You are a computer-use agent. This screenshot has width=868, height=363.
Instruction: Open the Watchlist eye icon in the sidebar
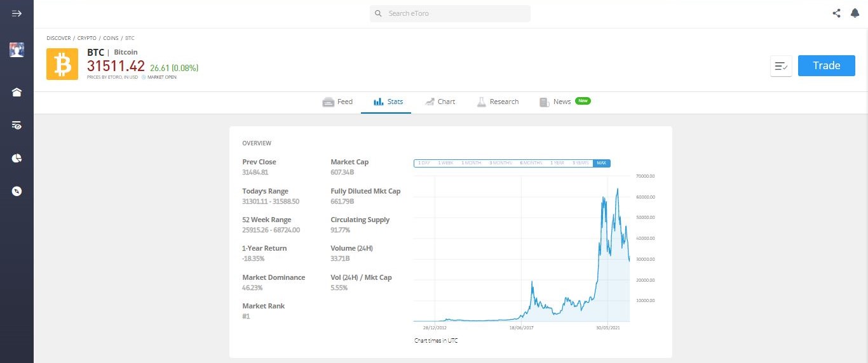[x=17, y=126]
